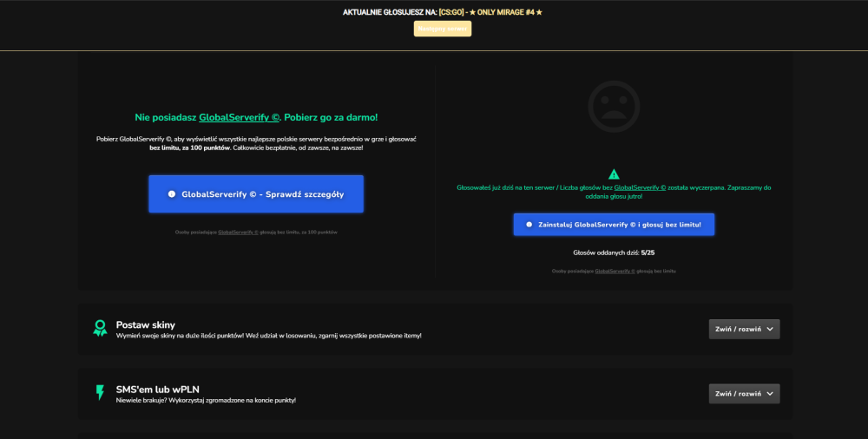Click the AKTUALNIE GŁOSUJESZ NA label
Image resolution: width=868 pixels, height=439 pixels.
pyautogui.click(x=390, y=12)
